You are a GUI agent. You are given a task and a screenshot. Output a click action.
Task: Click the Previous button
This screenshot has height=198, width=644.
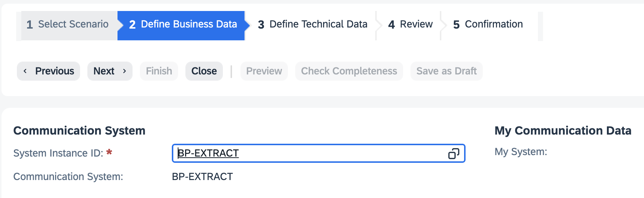(x=48, y=71)
